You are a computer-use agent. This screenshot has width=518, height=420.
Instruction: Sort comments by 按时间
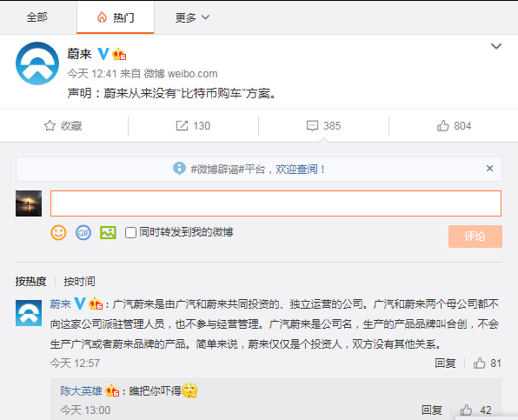tap(79, 282)
